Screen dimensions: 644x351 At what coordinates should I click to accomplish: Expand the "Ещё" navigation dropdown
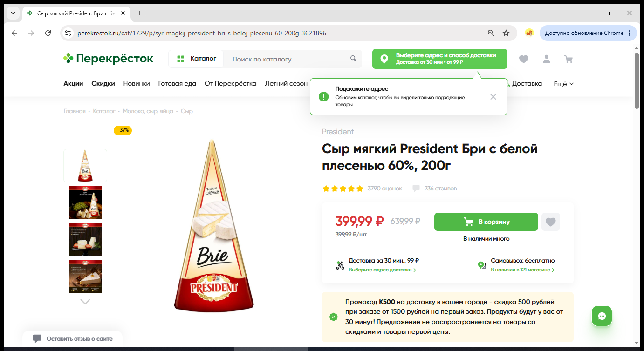point(563,84)
